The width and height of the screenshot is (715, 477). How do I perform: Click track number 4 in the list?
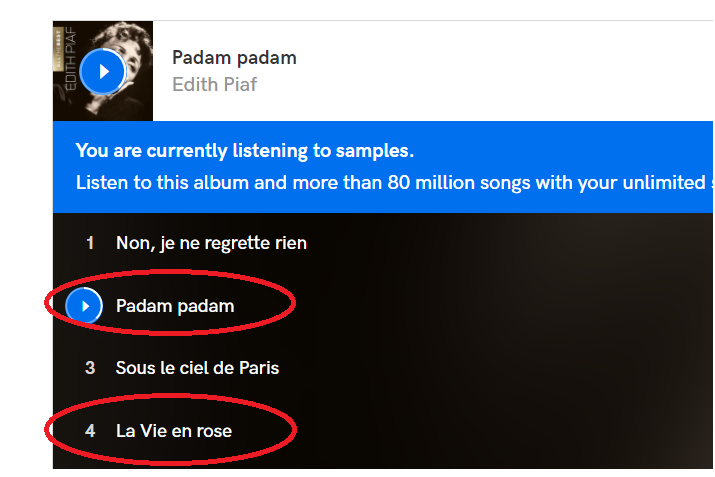coord(90,431)
